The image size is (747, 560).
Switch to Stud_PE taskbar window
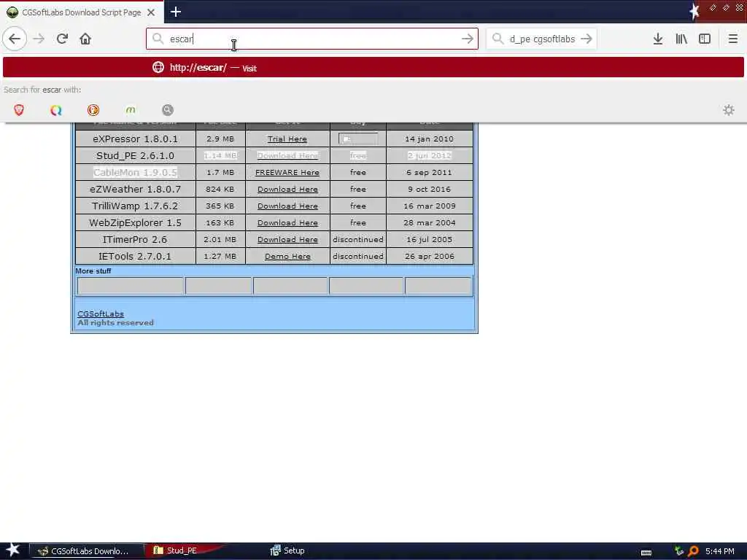click(182, 551)
